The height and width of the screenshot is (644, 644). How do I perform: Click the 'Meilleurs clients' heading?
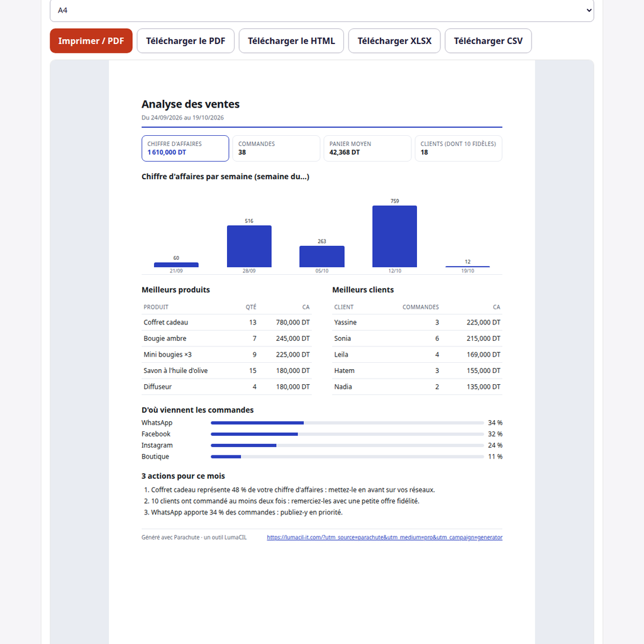(x=363, y=289)
